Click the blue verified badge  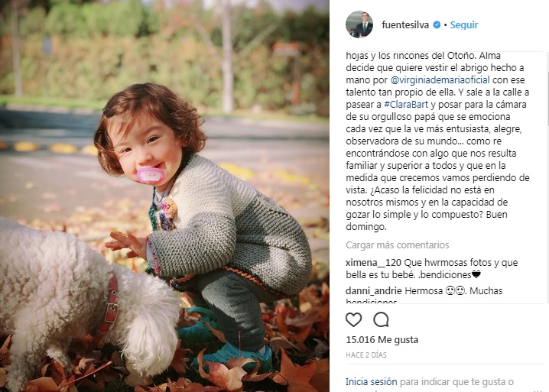pos(437,25)
